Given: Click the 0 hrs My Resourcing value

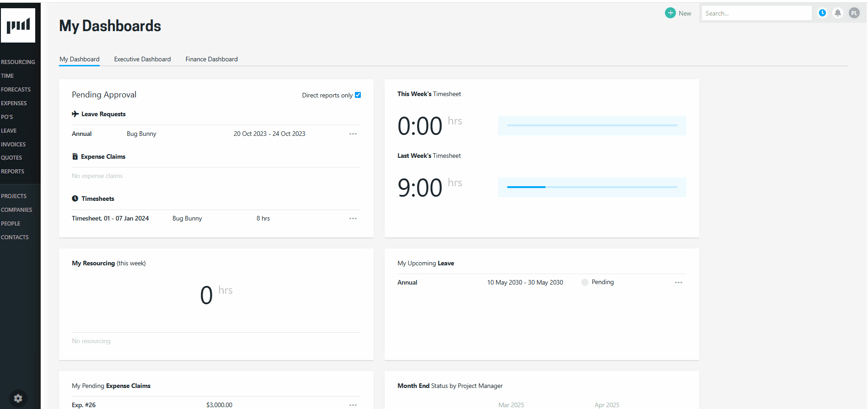Looking at the screenshot, I should (216, 295).
